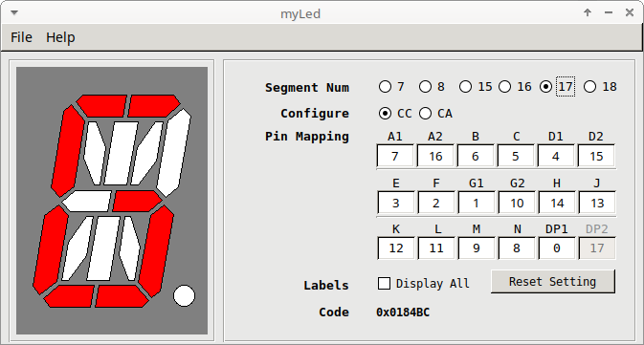Edit the L pin mapping field

436,248
